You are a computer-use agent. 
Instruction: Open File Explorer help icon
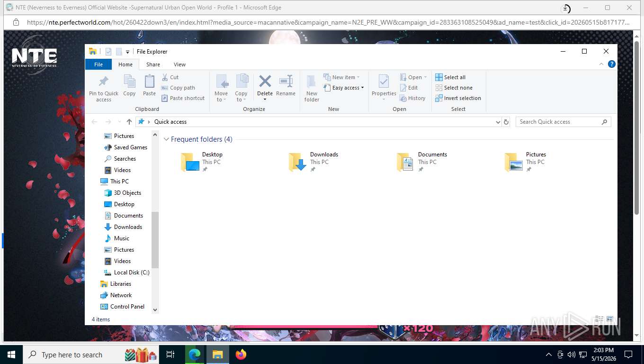click(612, 64)
